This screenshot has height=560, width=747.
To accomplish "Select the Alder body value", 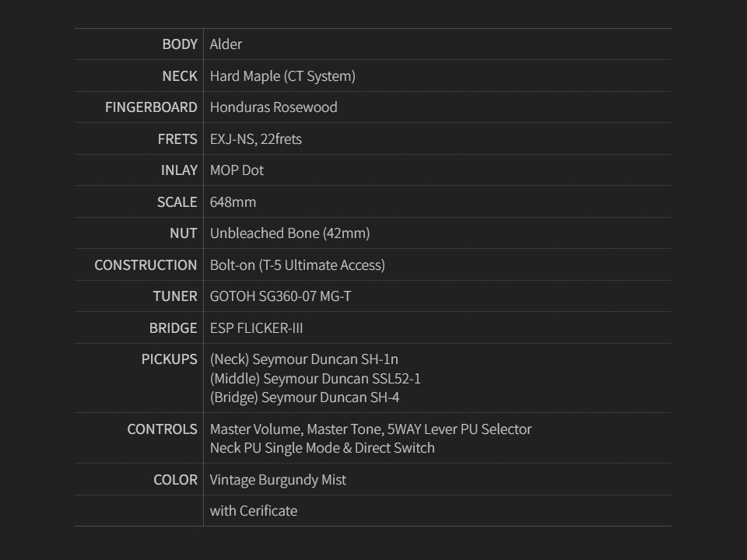I will tap(226, 44).
